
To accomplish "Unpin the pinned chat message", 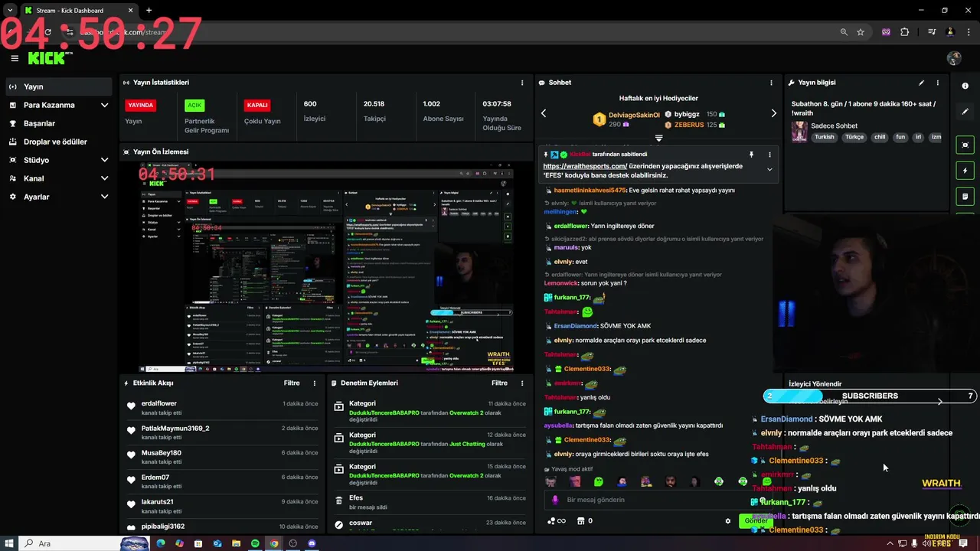I will (x=751, y=155).
